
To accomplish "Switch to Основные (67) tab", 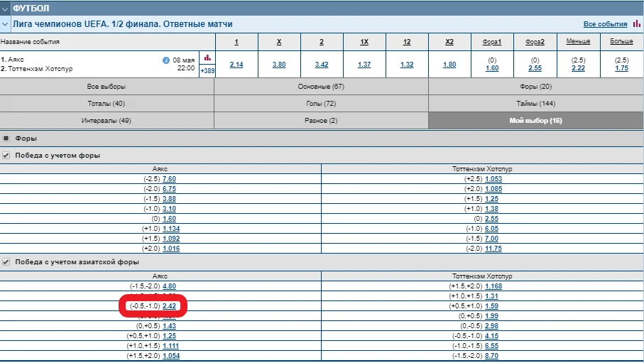I will point(321,87).
